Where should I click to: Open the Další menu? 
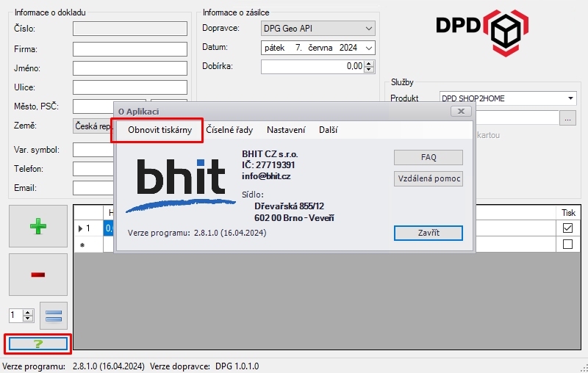(328, 130)
